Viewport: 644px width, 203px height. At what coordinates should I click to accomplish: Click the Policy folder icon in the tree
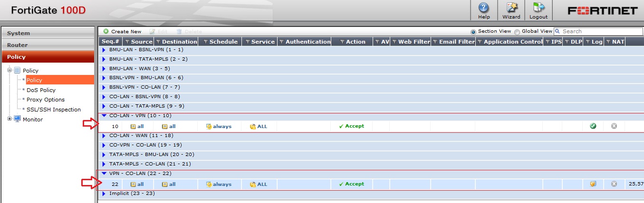click(x=17, y=70)
